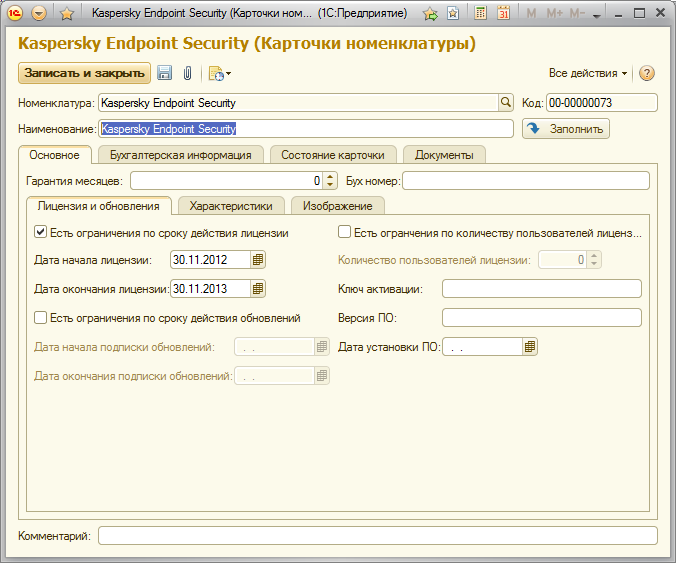Click the license start date field 30.11.2012
This screenshot has width=676, height=563.
point(210,260)
